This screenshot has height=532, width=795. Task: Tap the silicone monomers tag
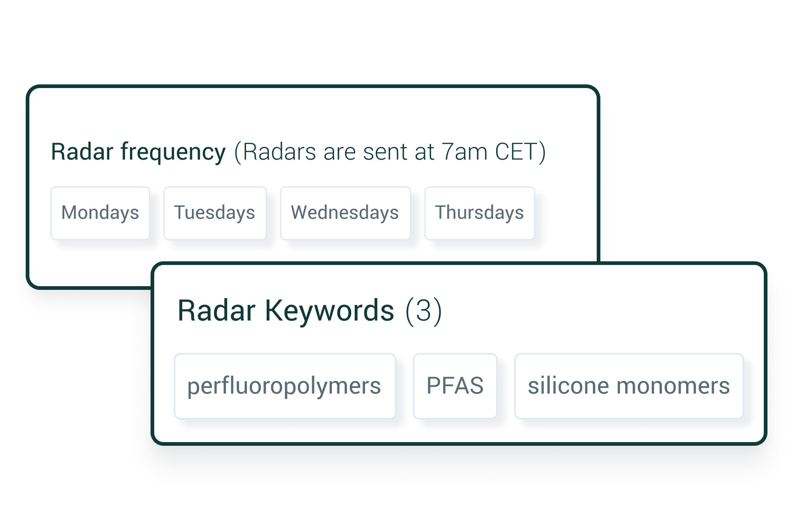628,386
